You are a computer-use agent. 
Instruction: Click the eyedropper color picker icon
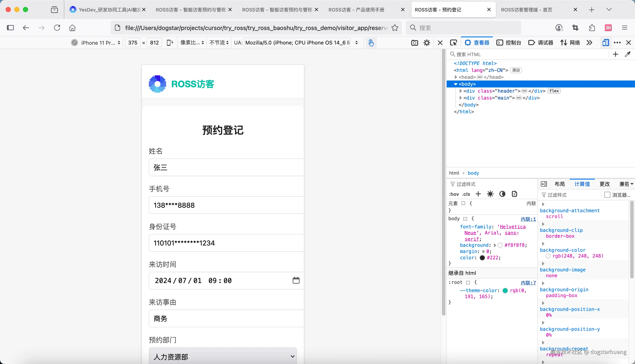coord(627,54)
